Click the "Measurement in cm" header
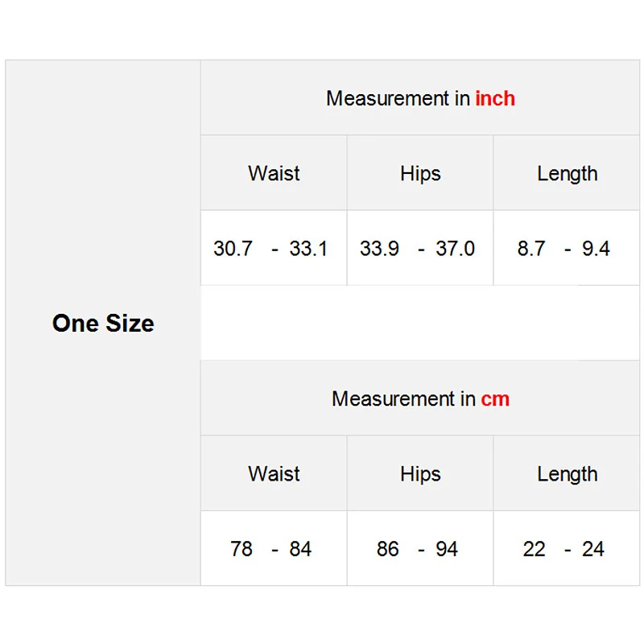The width and height of the screenshot is (644, 644). (x=420, y=399)
